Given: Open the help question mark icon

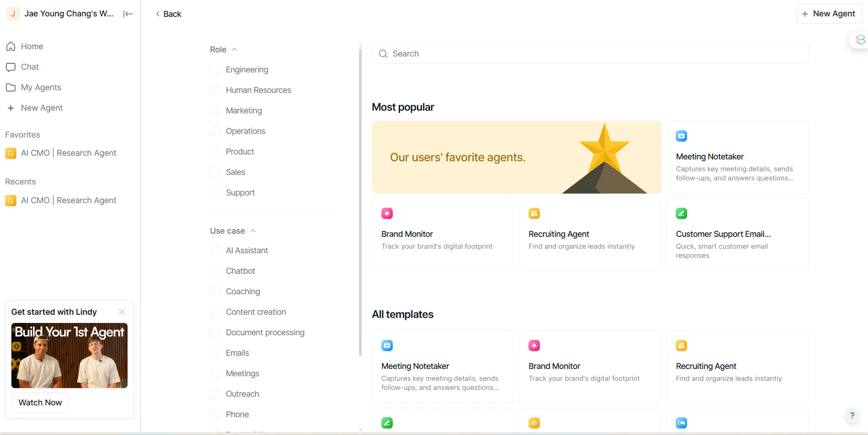Looking at the screenshot, I should click(x=852, y=415).
